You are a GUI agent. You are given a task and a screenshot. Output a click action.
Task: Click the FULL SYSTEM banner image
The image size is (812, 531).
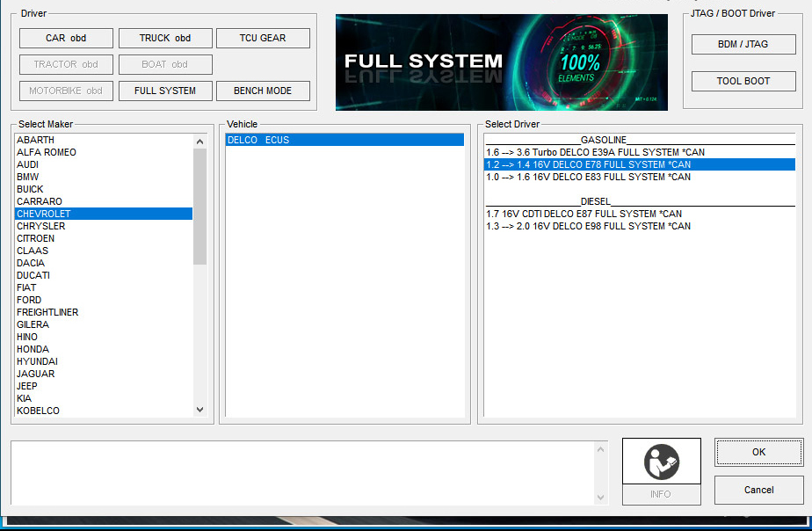pyautogui.click(x=501, y=62)
